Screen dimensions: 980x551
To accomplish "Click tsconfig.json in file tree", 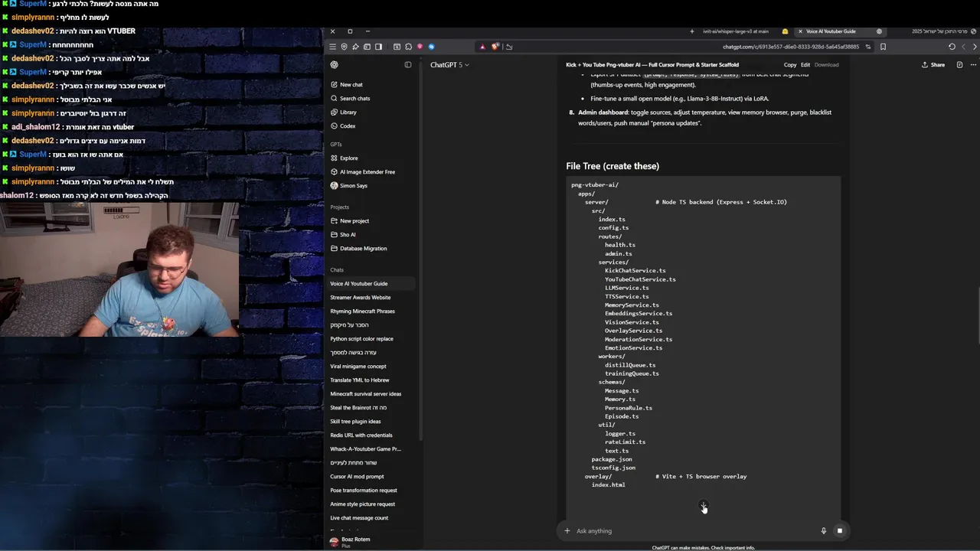I will [x=613, y=468].
